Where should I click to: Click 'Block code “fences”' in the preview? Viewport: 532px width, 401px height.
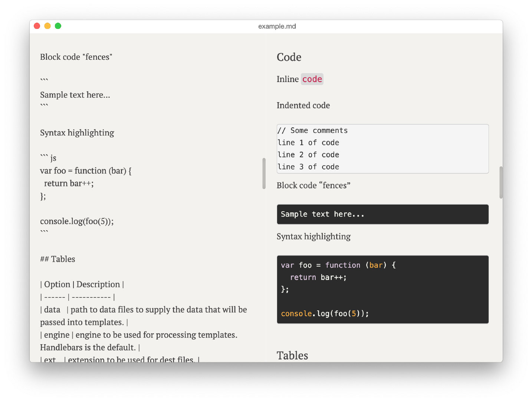pos(313,185)
